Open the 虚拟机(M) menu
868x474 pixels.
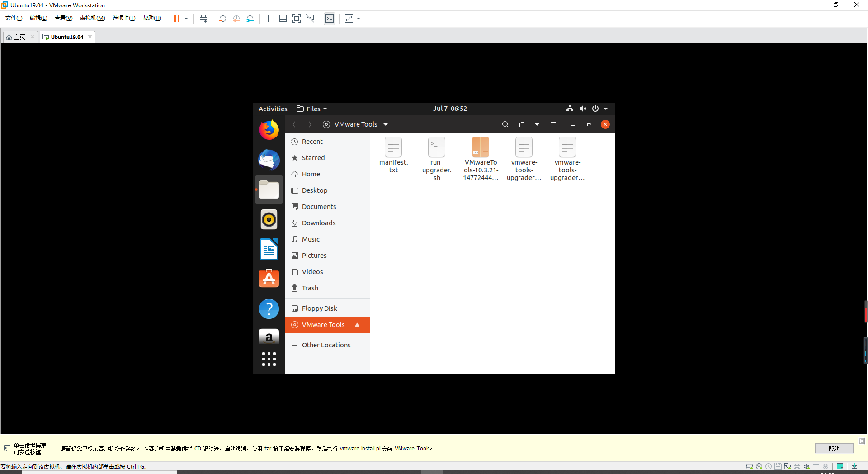pyautogui.click(x=92, y=18)
